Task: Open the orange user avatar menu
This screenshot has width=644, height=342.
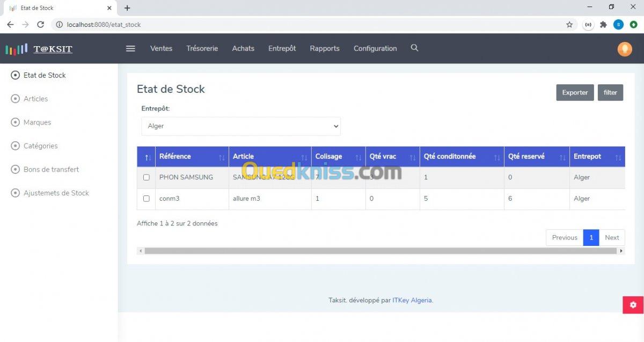Action: click(625, 49)
